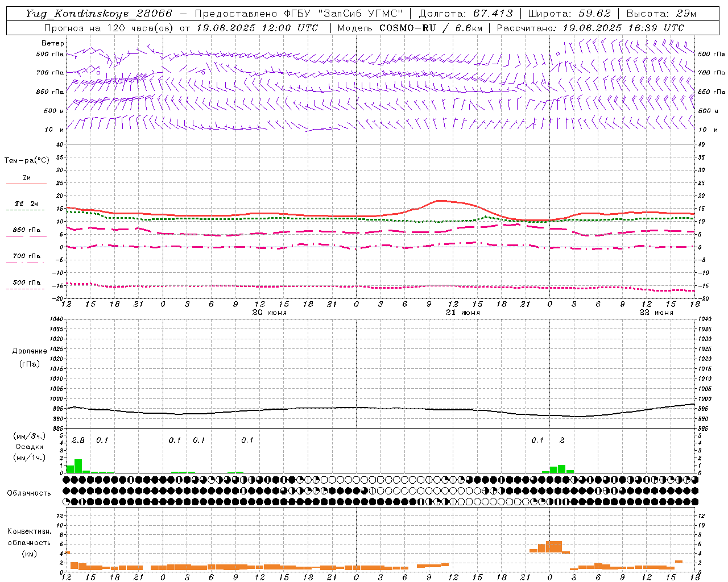The width and height of the screenshot is (728, 582).
Task: Click the model name COSMO-RU
Action: click(x=408, y=28)
